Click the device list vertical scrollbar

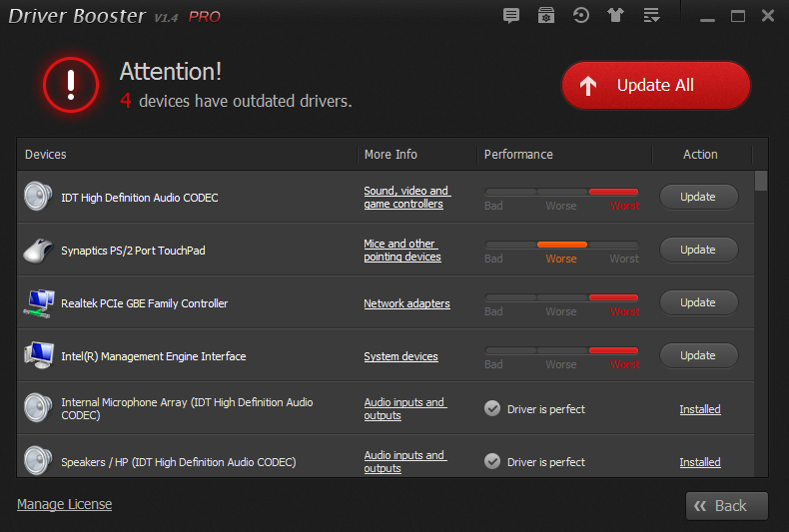[x=761, y=299]
